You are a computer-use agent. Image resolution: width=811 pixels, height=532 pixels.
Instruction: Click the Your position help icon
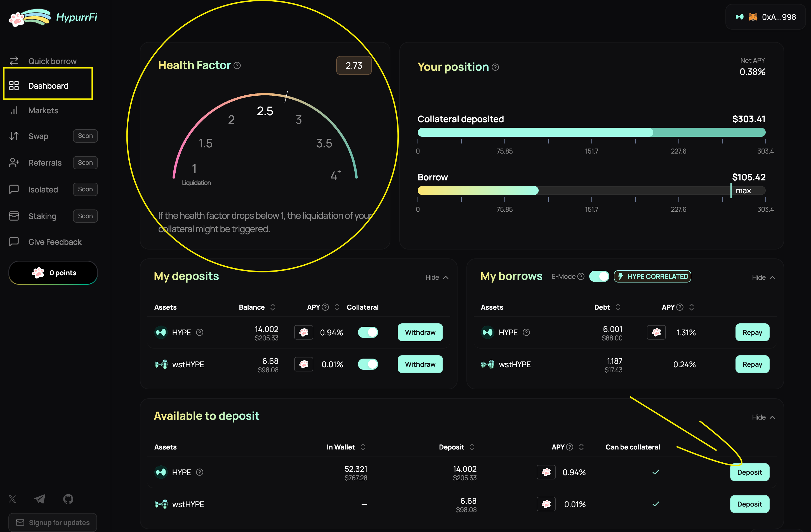pos(496,67)
